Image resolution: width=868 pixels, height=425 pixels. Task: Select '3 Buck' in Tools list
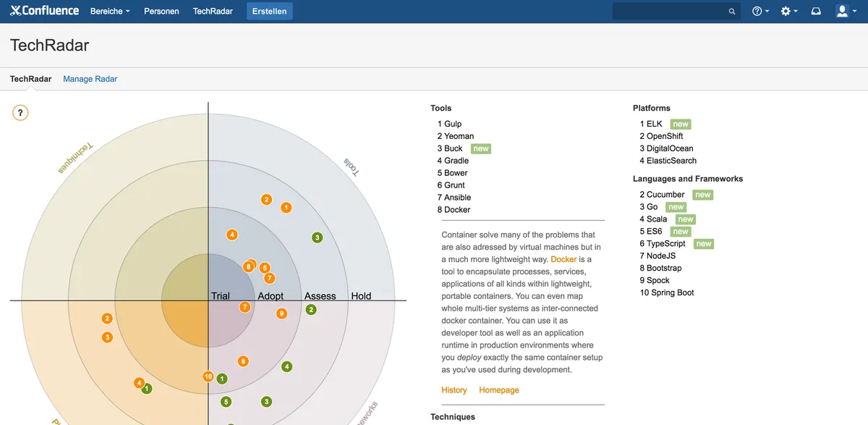(x=450, y=148)
